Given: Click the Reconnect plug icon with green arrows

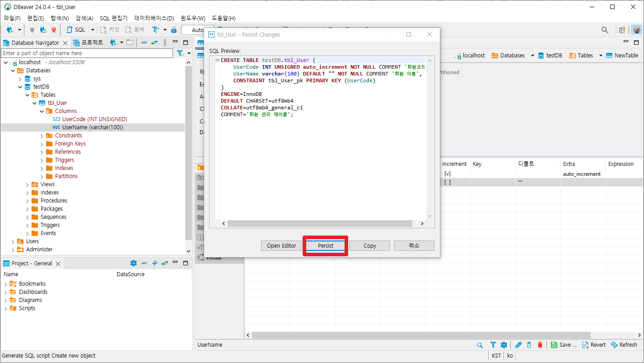Looking at the screenshot, I should 43,30.
